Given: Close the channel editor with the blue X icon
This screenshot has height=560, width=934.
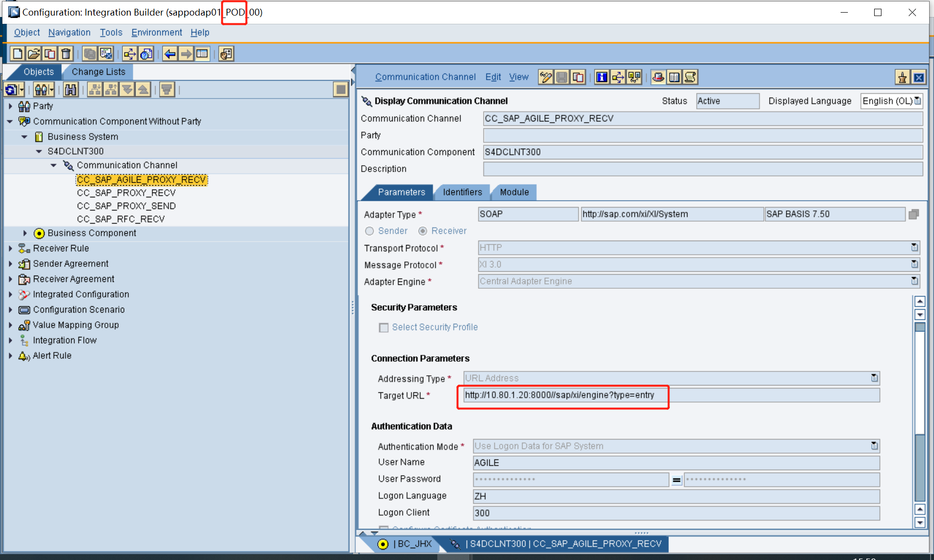Looking at the screenshot, I should click(x=918, y=77).
